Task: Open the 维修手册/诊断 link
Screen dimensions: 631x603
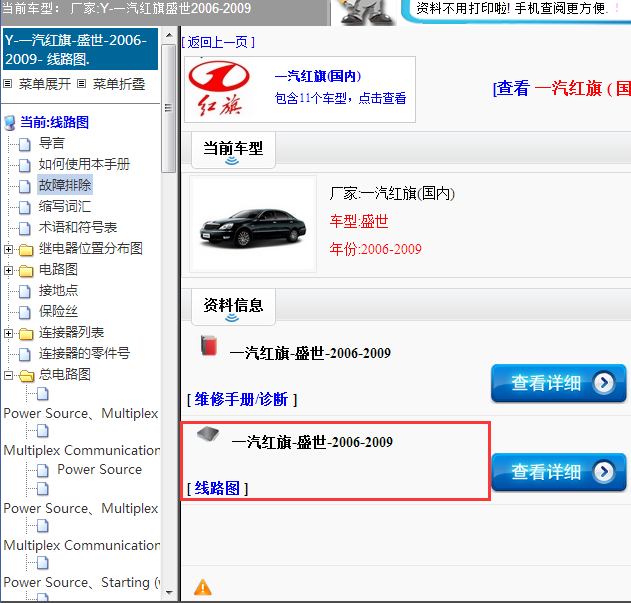Action: pyautogui.click(x=241, y=400)
